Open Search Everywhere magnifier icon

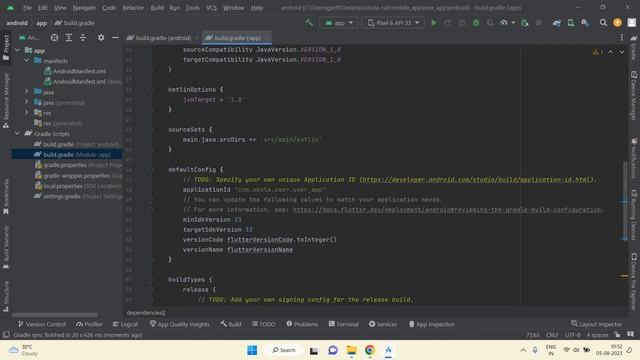click(x=603, y=23)
